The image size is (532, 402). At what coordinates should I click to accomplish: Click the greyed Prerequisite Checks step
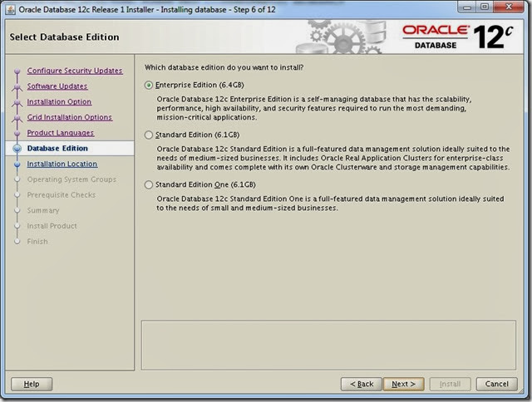[62, 195]
